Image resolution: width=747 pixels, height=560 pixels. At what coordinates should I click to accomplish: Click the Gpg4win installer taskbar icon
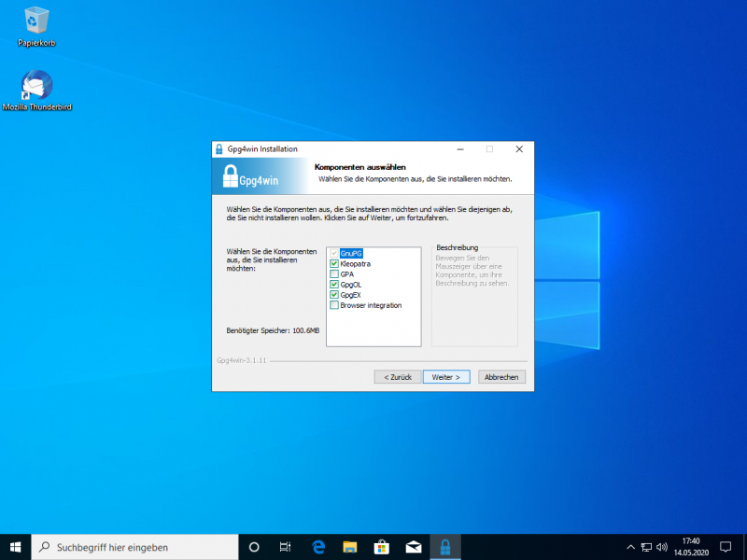[x=445, y=547]
